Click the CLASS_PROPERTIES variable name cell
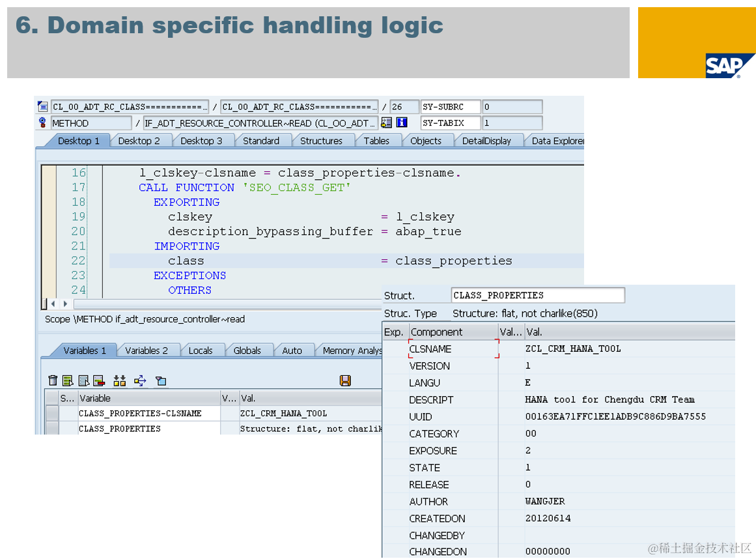This screenshot has height=559, width=756. point(149,429)
